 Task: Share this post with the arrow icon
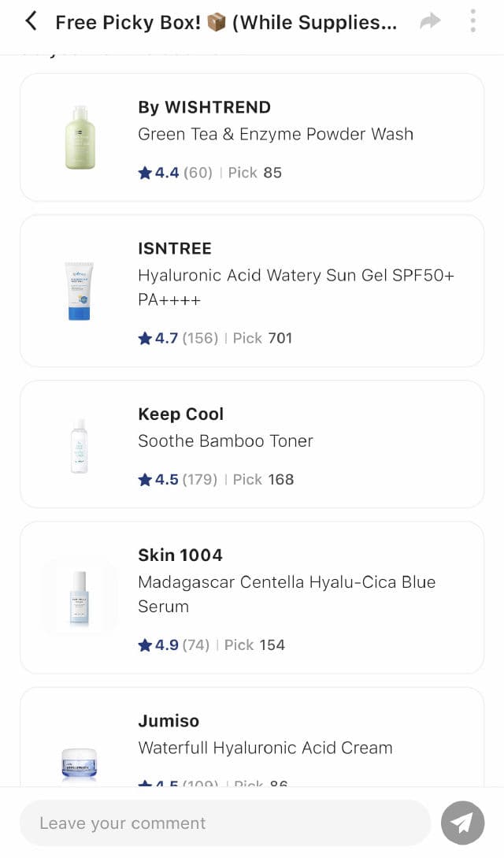click(430, 21)
